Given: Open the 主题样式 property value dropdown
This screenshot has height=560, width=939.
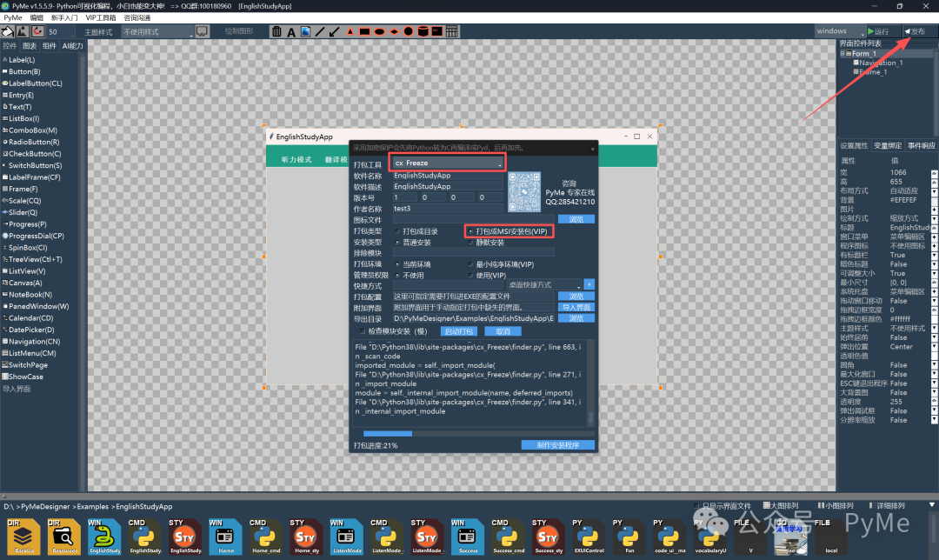Looking at the screenshot, I should pyautogui.click(x=934, y=329).
